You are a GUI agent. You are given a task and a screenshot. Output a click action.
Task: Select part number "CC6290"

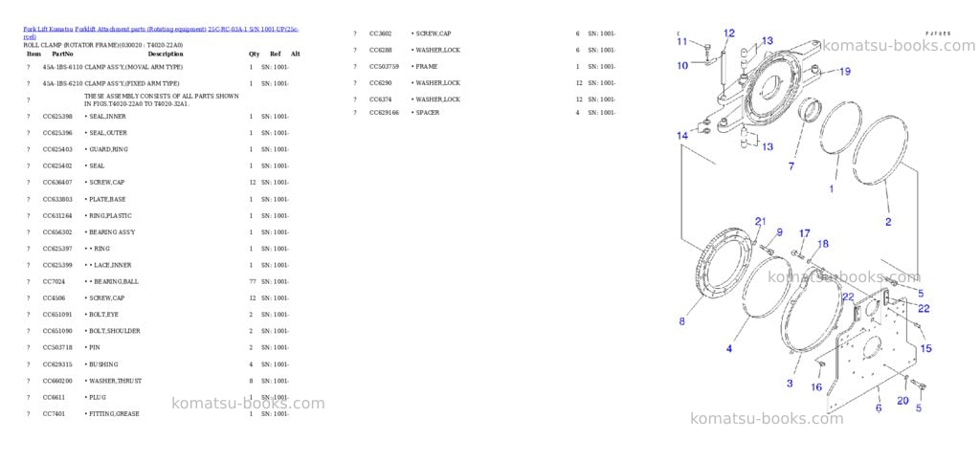point(381,83)
